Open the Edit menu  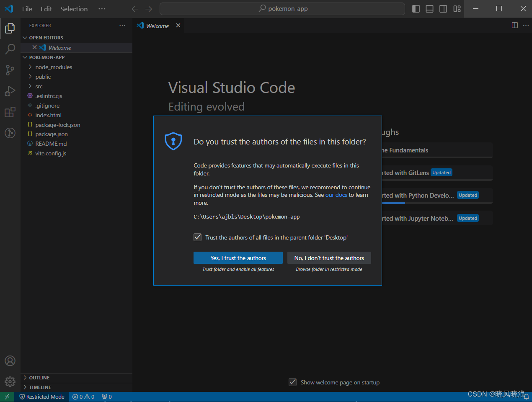tap(46, 9)
